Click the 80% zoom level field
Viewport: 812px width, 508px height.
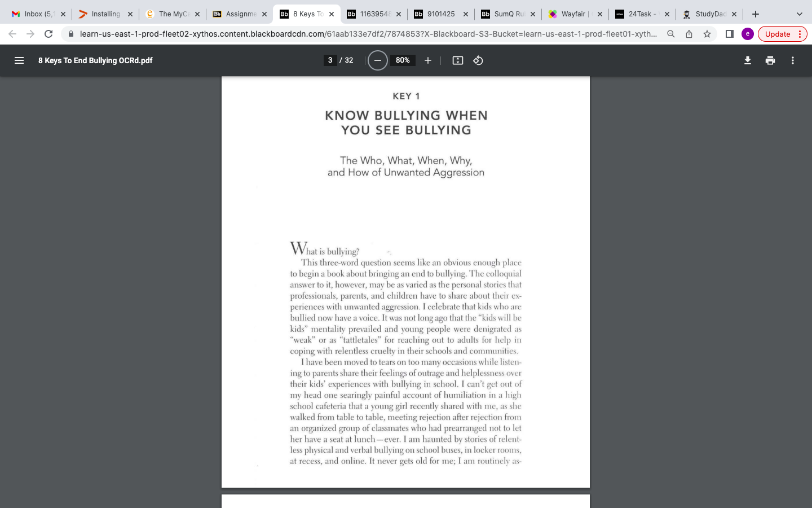point(403,60)
